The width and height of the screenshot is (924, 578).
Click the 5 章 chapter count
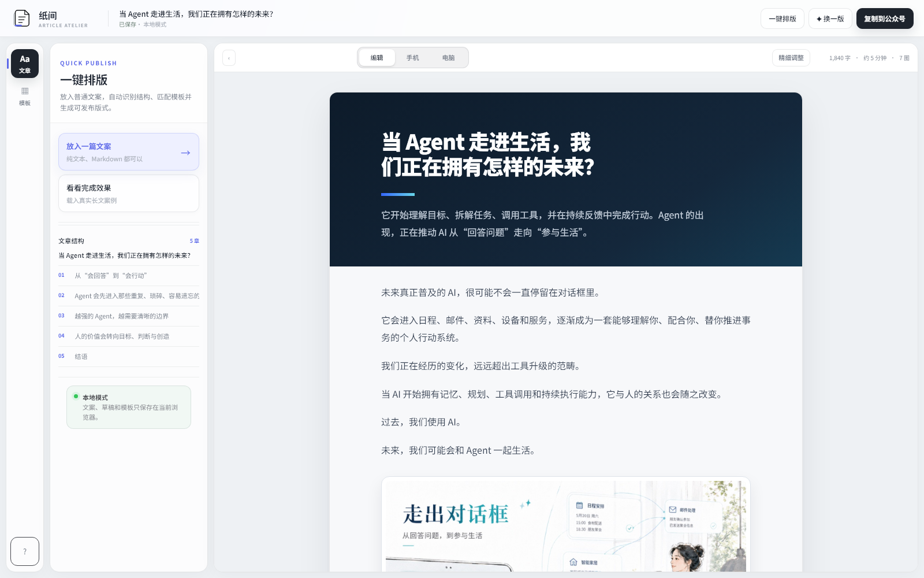tap(194, 241)
